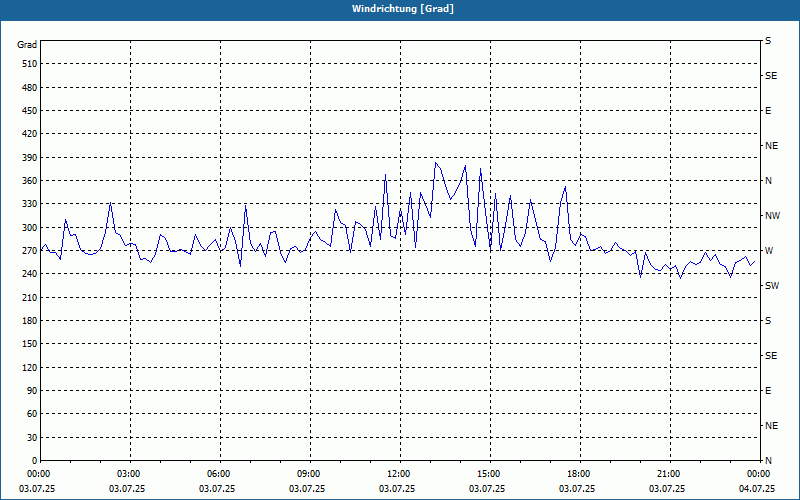Click the 'SE' compass label beside the 480 gridline

(771, 76)
